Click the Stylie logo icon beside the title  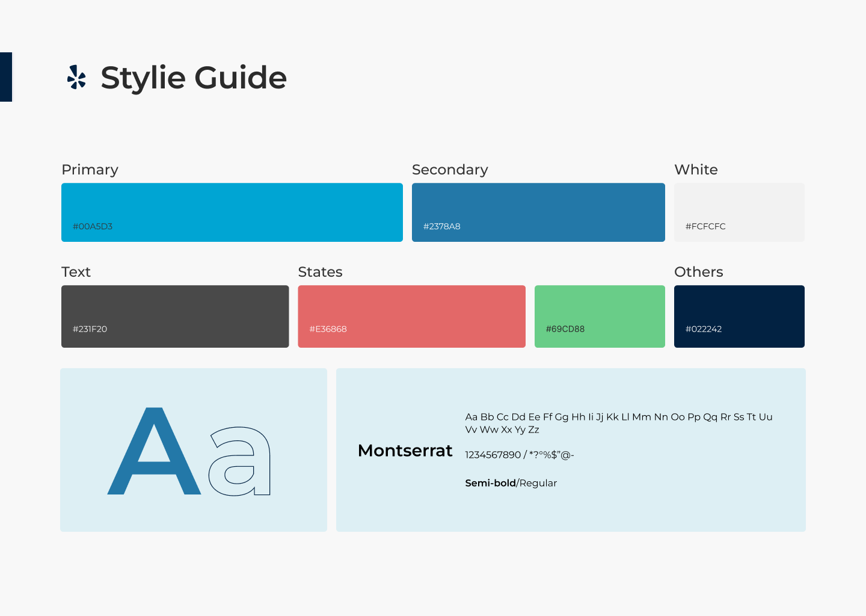click(x=76, y=78)
